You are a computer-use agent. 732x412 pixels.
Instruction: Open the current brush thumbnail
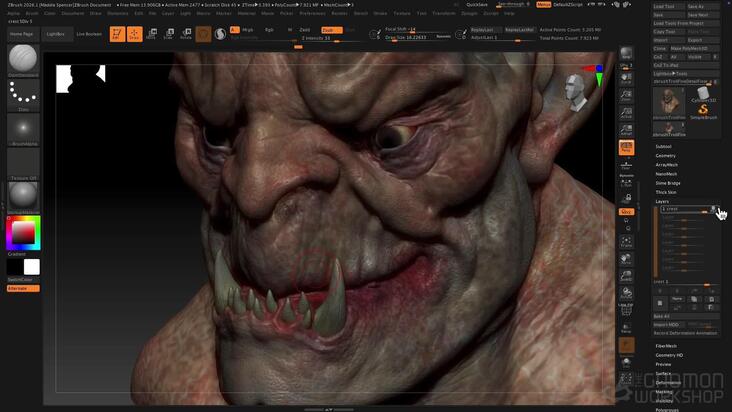coord(23,60)
